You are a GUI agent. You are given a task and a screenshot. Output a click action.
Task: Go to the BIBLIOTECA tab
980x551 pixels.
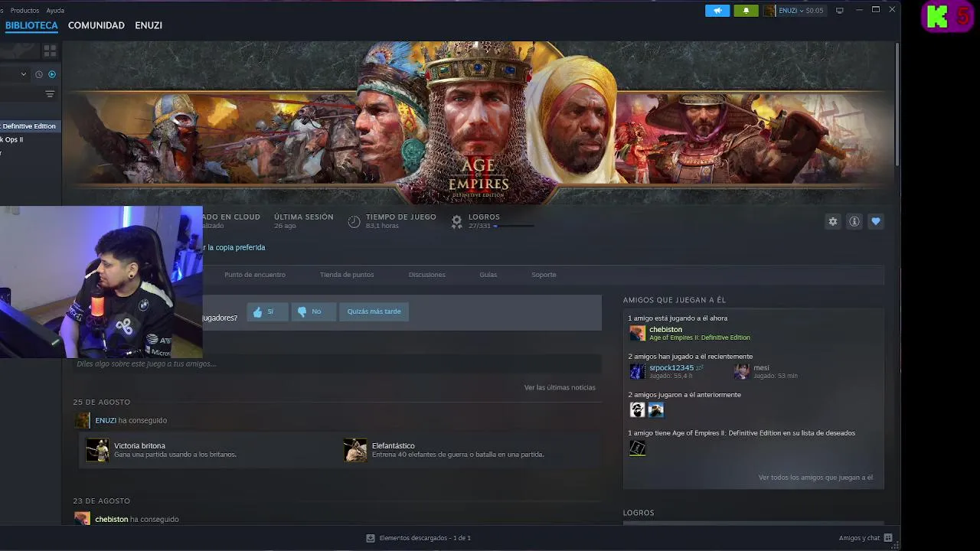pyautogui.click(x=31, y=25)
